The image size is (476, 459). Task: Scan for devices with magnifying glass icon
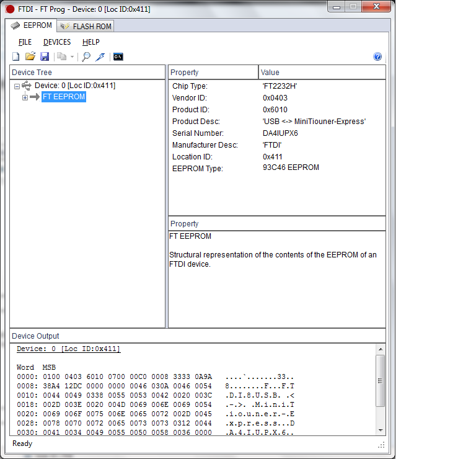point(86,56)
